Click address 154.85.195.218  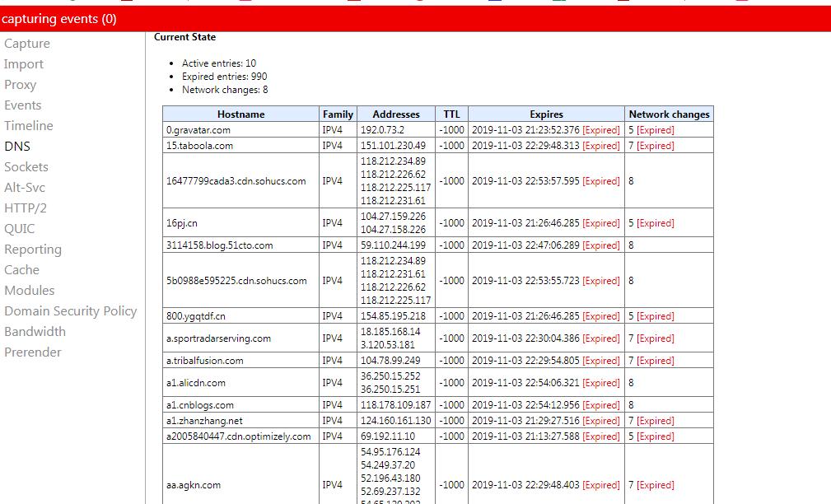pyautogui.click(x=393, y=316)
